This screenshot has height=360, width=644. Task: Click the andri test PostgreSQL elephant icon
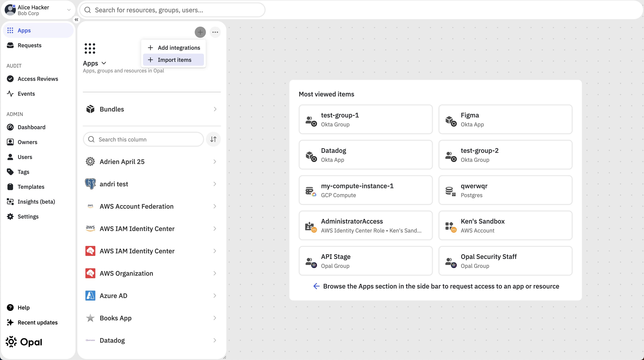(90, 184)
